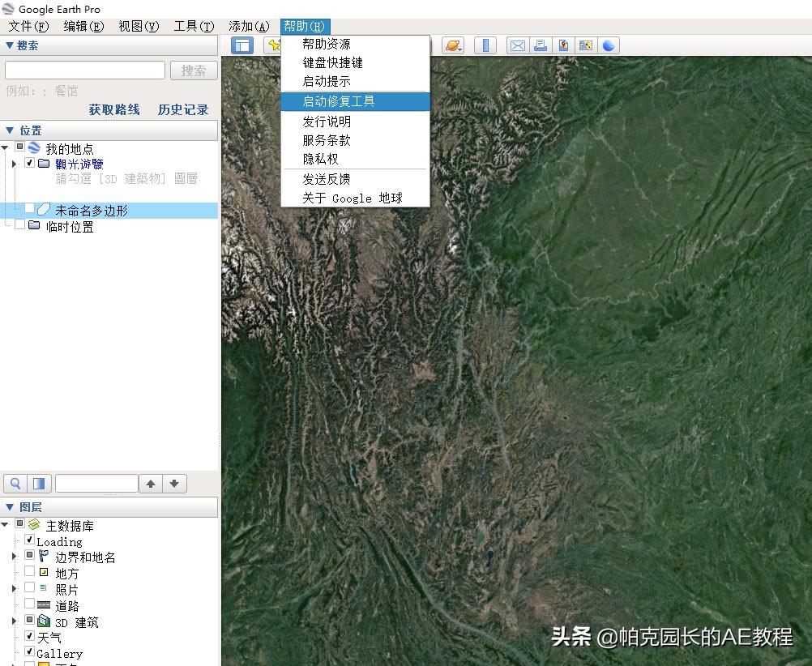Open the print view icon
Viewport: 812px width, 666px height.
tap(541, 45)
